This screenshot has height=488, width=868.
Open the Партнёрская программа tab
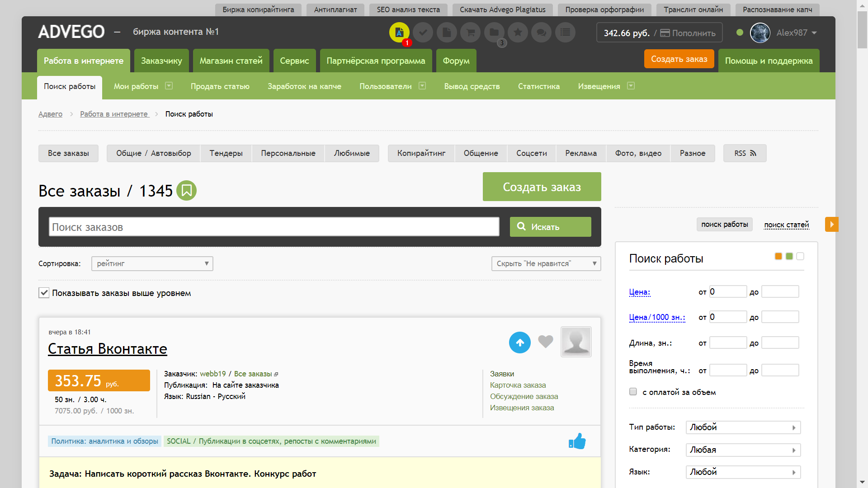point(376,61)
